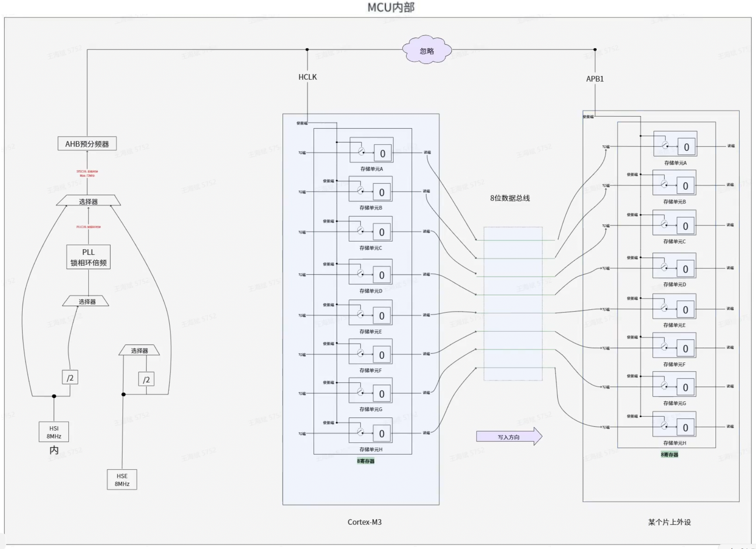Viewport: 756px width, 549px height.
Task: Click the '写端' label of peripheral 存储单元H
Action: click(x=606, y=427)
